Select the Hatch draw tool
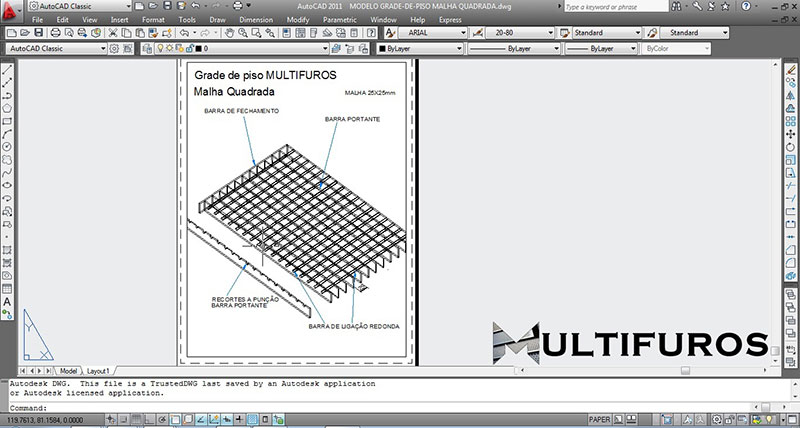The height and width of the screenshot is (428, 800). click(7, 249)
